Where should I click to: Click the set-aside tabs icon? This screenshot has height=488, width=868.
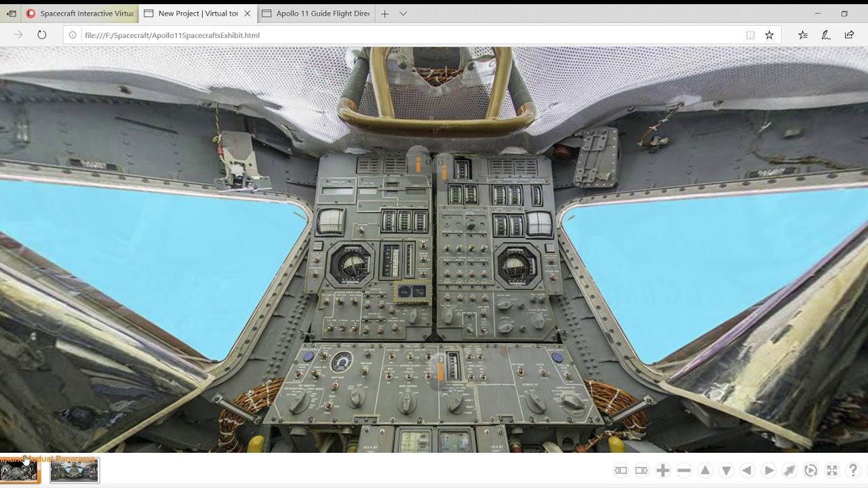12,14
